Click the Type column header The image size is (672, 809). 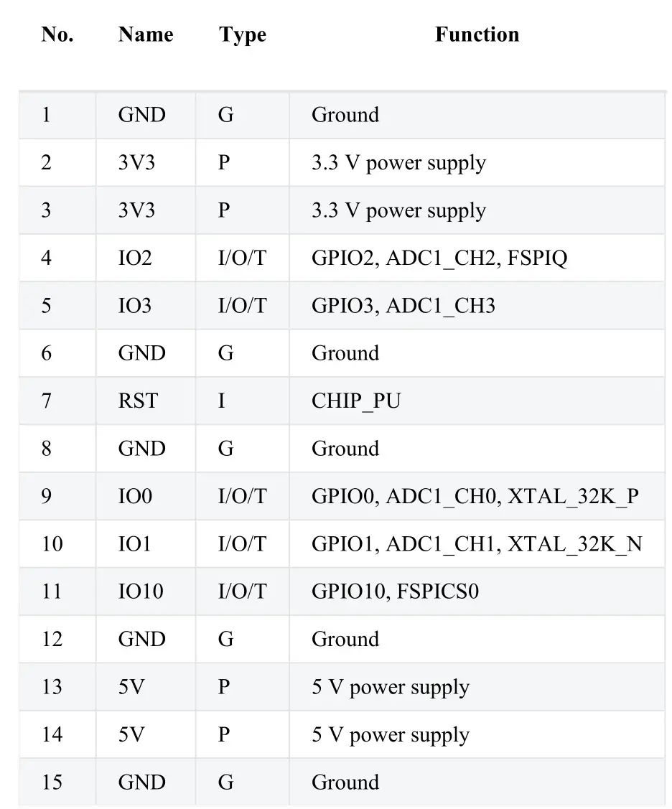[x=243, y=34]
